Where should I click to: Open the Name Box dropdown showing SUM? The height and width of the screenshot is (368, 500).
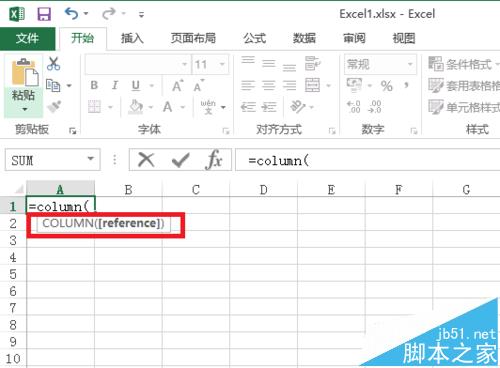click(x=90, y=159)
